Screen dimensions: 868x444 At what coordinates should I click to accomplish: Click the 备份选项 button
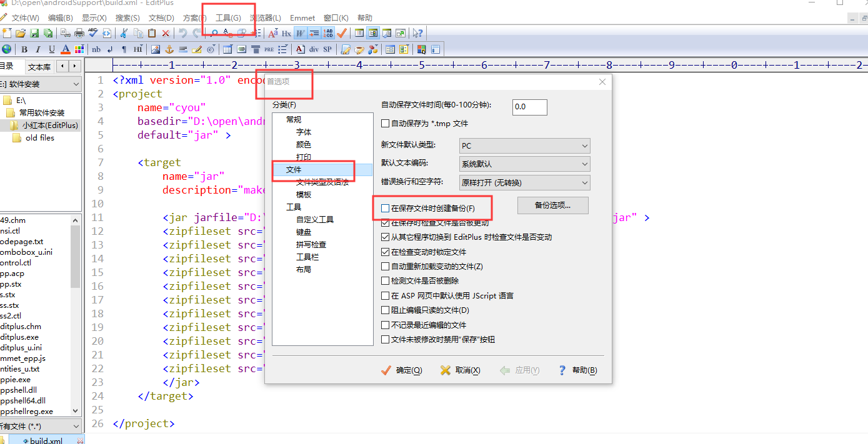point(552,205)
